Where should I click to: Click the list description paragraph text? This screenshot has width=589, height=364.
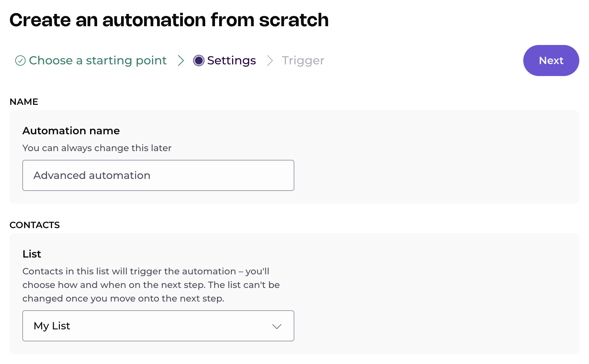(x=151, y=285)
